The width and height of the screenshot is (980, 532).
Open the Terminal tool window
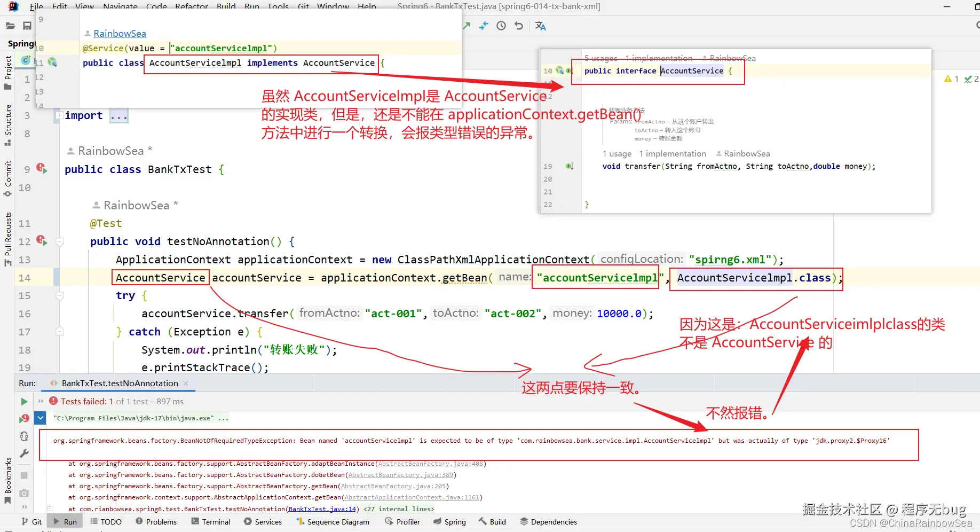[211, 522]
